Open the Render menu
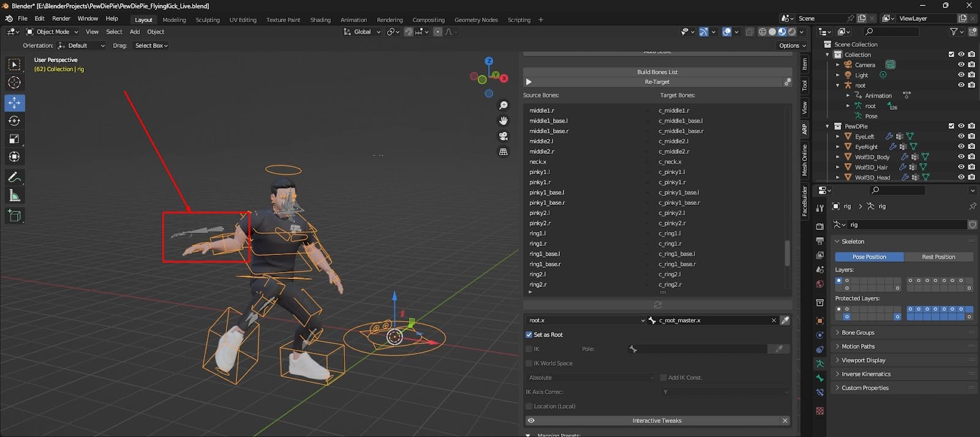The height and width of the screenshot is (437, 980). click(61, 18)
